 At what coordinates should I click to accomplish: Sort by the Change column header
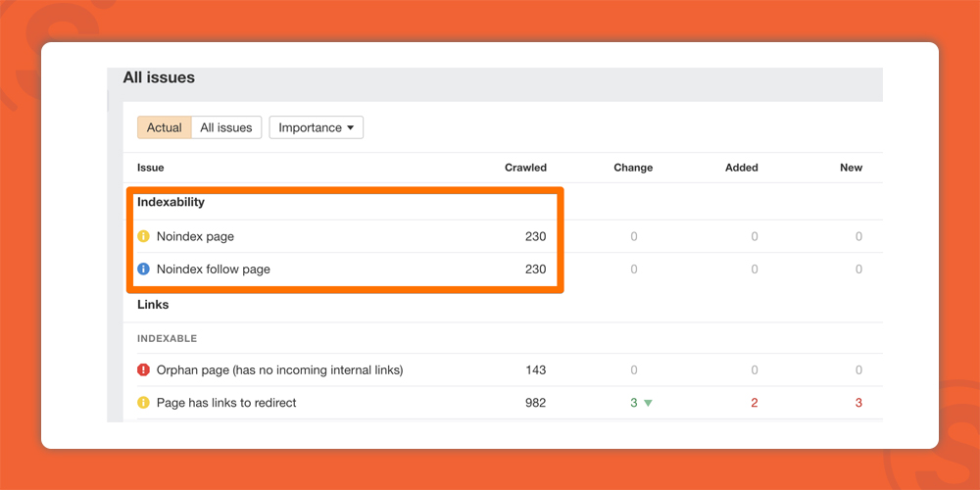coord(633,168)
